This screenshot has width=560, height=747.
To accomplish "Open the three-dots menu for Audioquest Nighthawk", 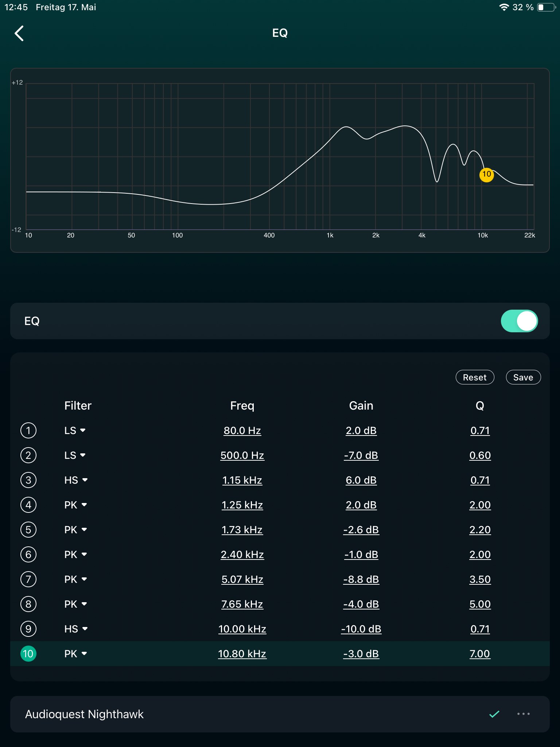I will tap(523, 714).
